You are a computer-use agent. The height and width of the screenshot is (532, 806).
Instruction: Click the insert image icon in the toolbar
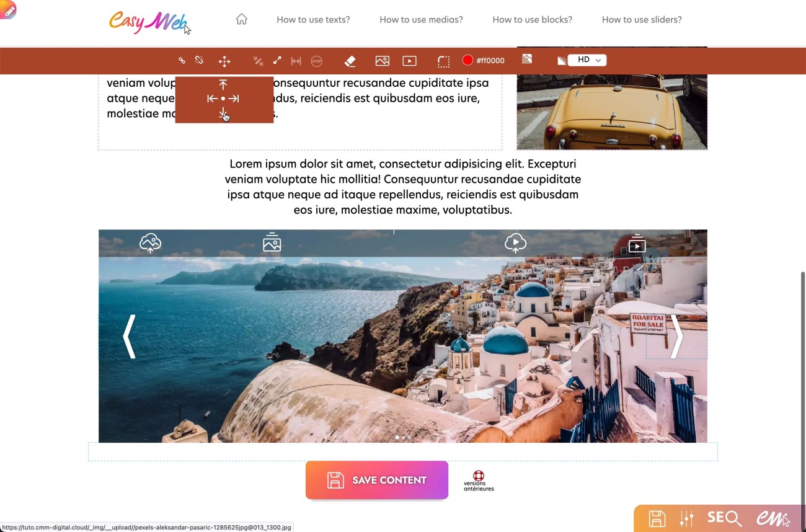click(382, 61)
